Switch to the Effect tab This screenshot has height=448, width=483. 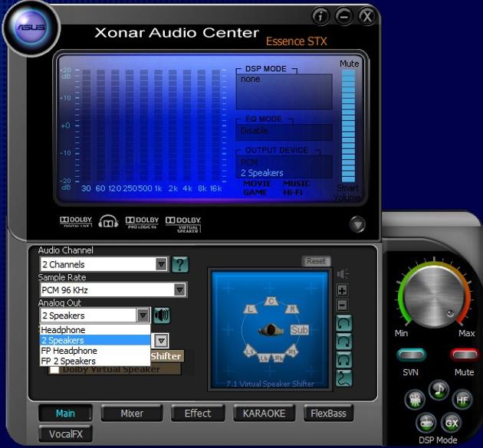tap(198, 413)
